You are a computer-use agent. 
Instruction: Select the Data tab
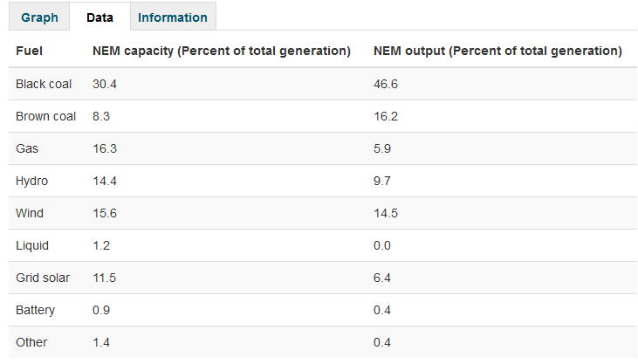pyautogui.click(x=99, y=17)
